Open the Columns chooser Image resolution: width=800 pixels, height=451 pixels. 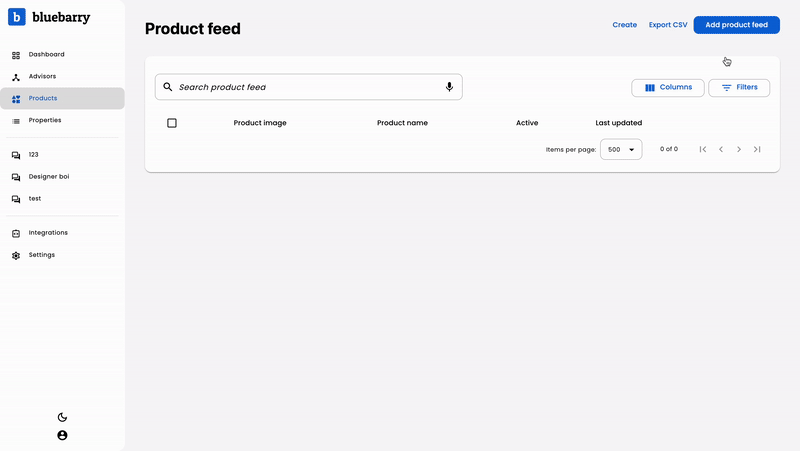[668, 88]
